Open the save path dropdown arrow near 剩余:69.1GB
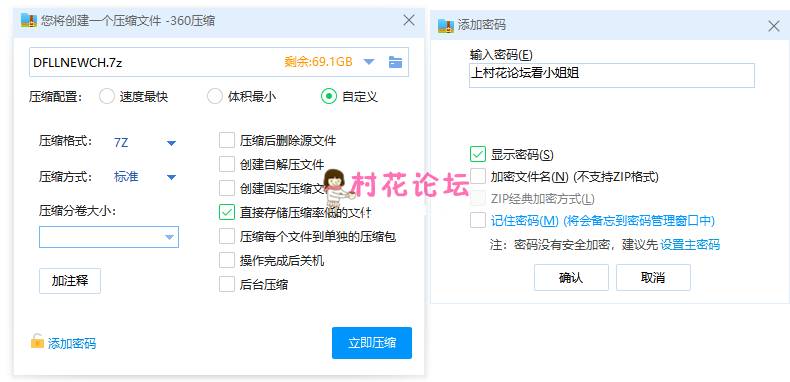This screenshot has height=382, width=790. click(x=369, y=62)
